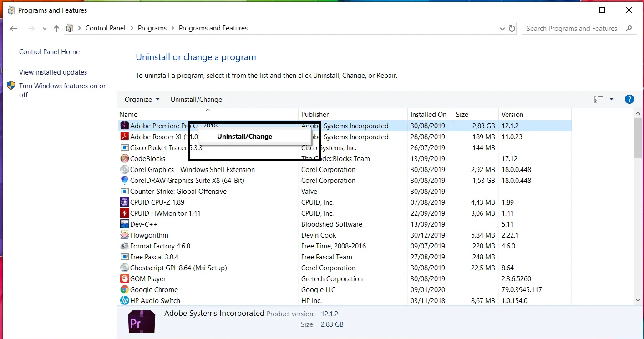Open help with the blue question mark icon
Viewport: 644px width, 339px height.
point(629,100)
